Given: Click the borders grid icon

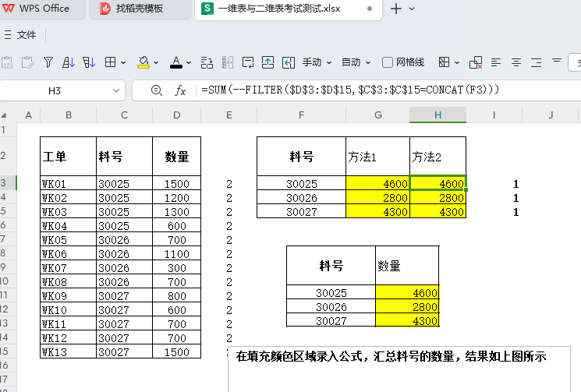Looking at the screenshot, I should click(x=111, y=62).
